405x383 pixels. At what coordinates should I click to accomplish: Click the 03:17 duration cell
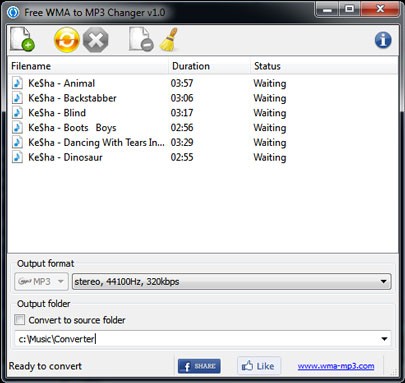182,113
